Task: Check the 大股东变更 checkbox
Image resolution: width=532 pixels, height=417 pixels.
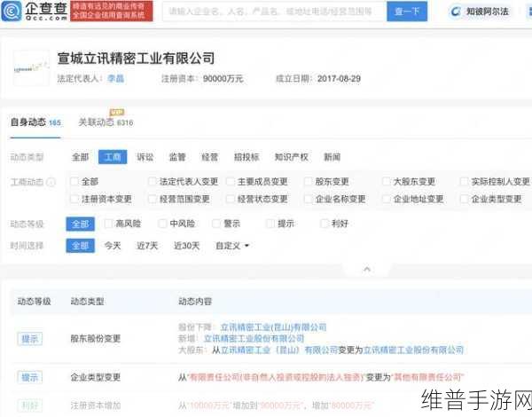Action: (x=386, y=181)
